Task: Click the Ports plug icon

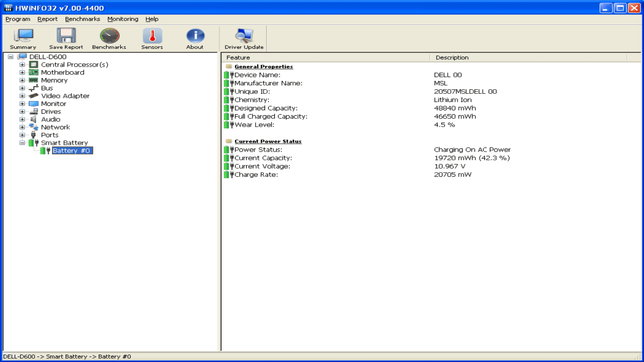Action: point(33,135)
